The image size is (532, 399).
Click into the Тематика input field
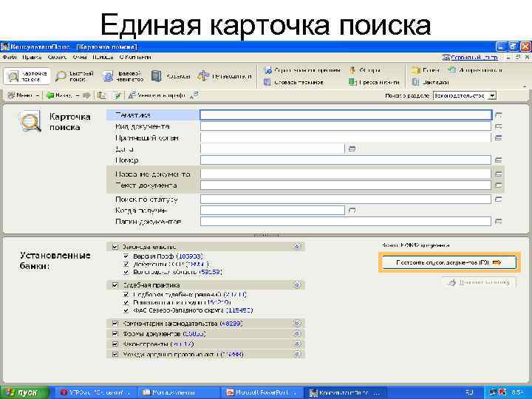click(x=345, y=115)
